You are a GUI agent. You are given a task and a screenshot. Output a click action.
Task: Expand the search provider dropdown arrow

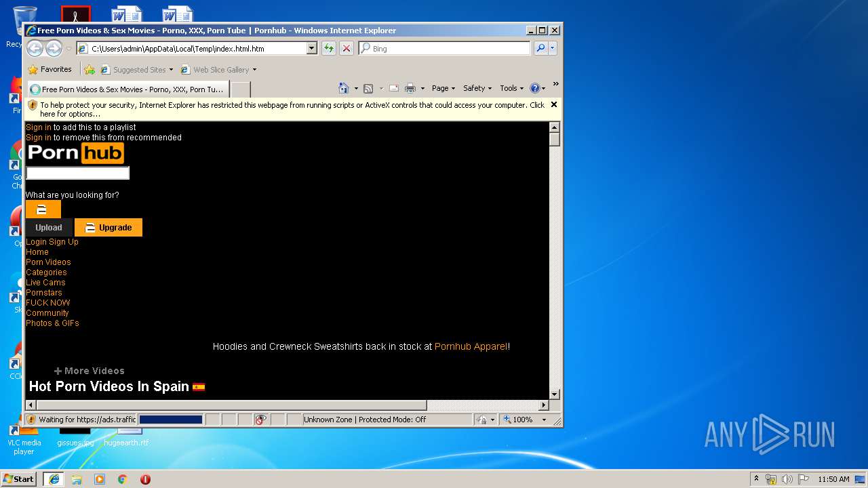pyautogui.click(x=553, y=48)
